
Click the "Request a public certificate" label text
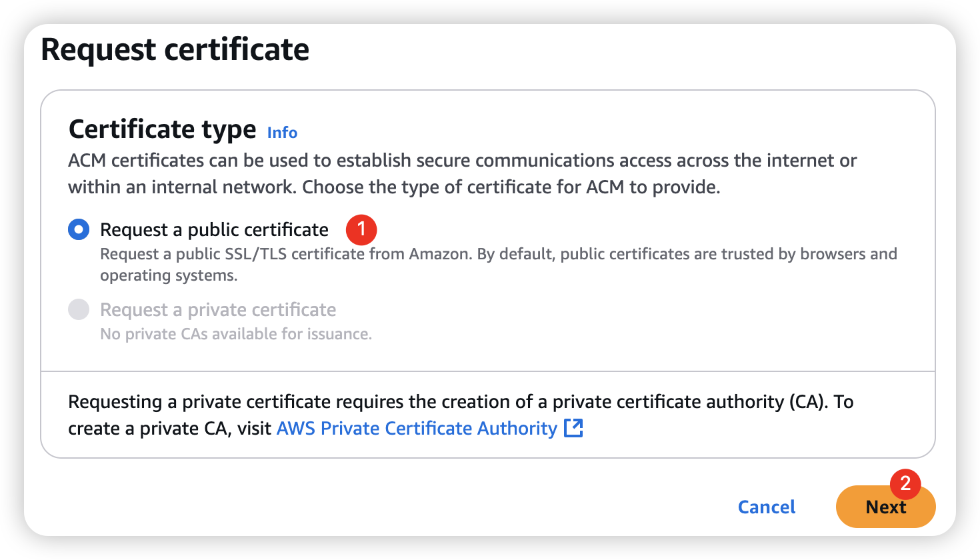[x=214, y=230]
